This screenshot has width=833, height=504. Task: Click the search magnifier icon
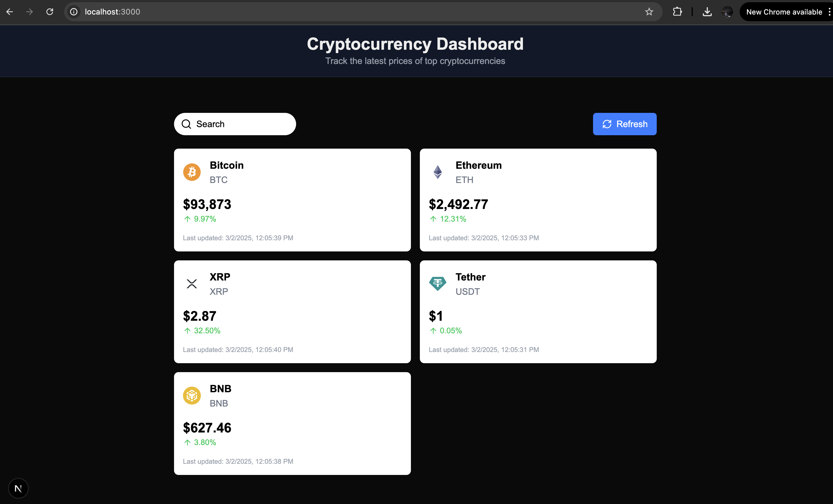point(187,124)
